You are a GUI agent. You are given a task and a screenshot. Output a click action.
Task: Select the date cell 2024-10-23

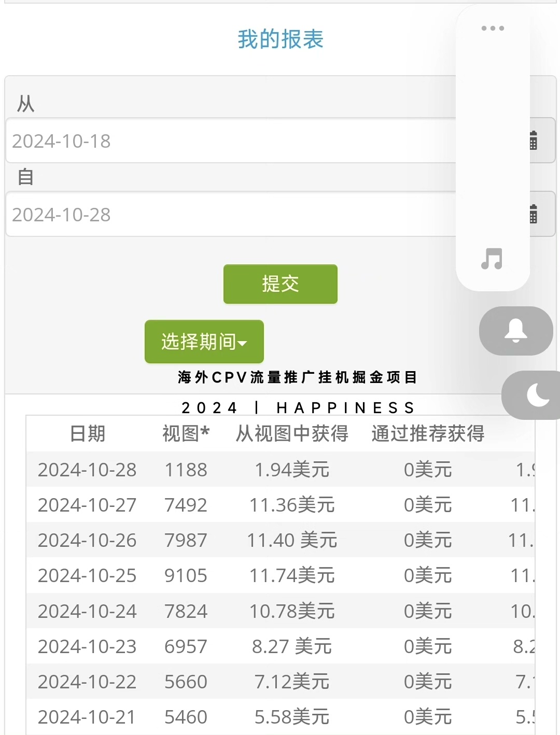coord(87,646)
